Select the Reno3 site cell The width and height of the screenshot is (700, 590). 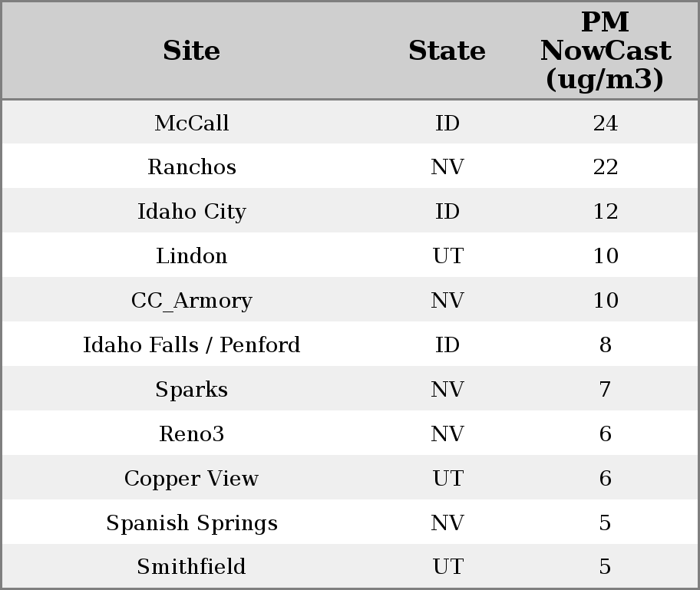pyautogui.click(x=191, y=434)
